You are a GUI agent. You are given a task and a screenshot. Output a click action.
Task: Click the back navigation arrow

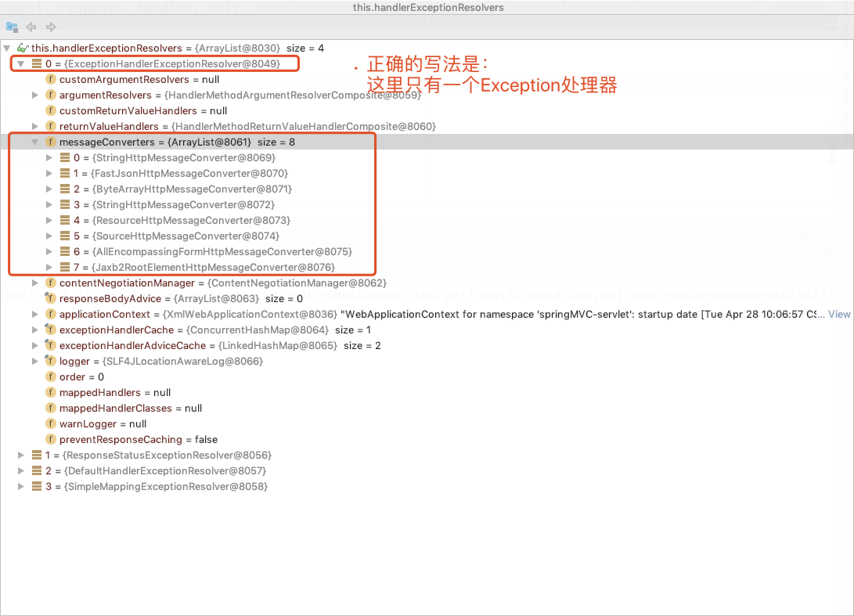click(x=31, y=26)
